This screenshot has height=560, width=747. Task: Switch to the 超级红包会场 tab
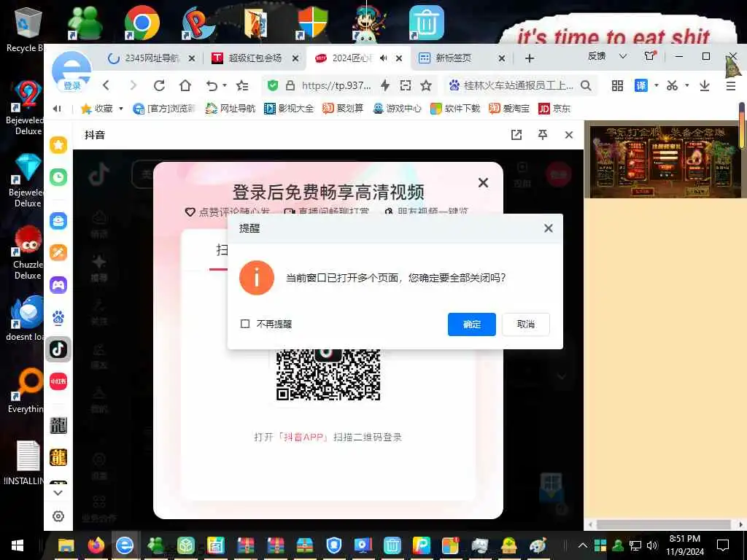[x=255, y=58]
